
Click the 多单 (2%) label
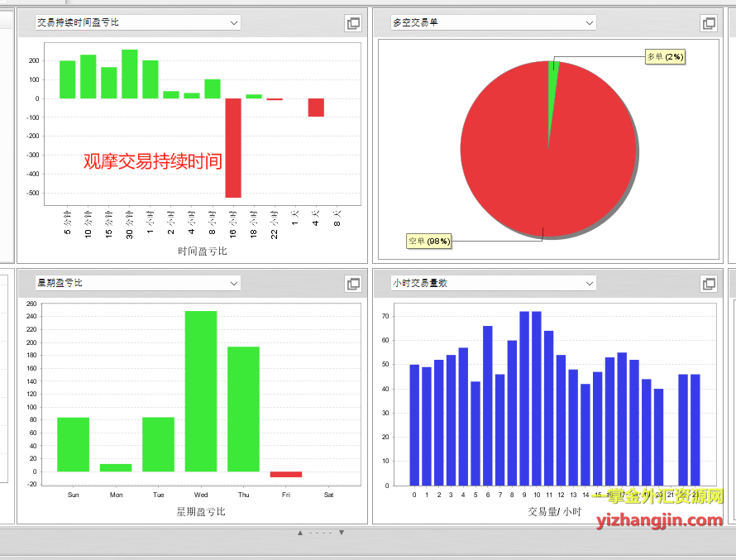665,57
